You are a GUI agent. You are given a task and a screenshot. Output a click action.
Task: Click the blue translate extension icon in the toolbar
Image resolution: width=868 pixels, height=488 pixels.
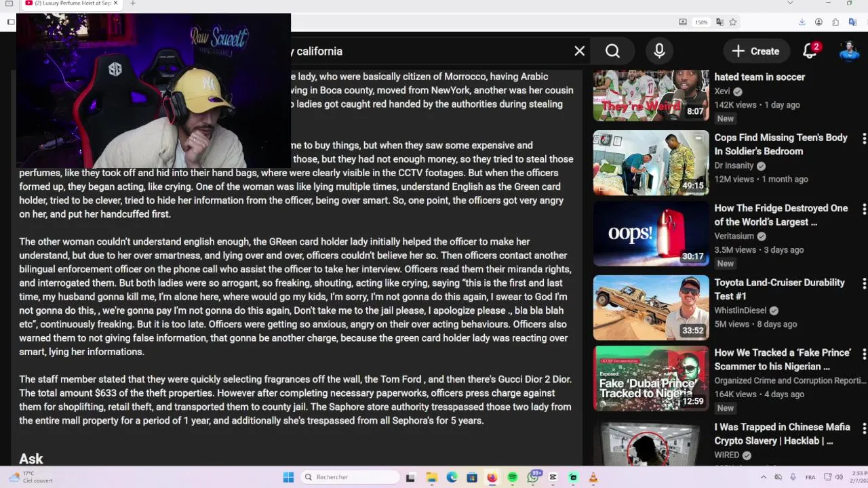pos(852,22)
